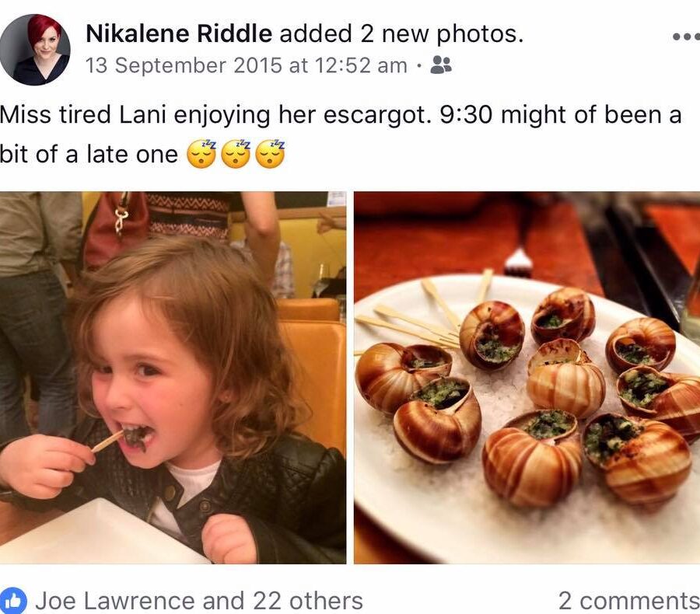Tap the friends audience privacy icon
Viewport: 700px width, 614px height.
441,65
